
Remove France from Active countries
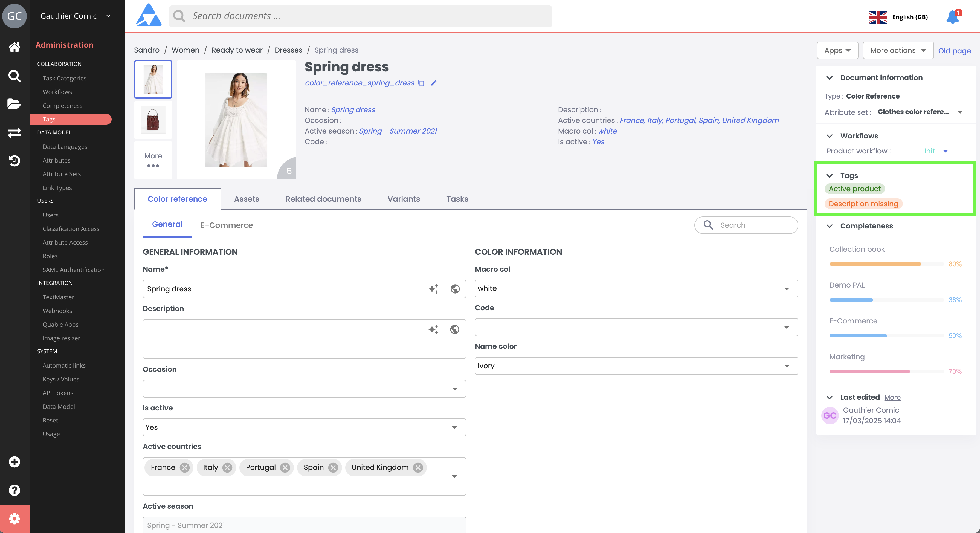click(x=184, y=468)
